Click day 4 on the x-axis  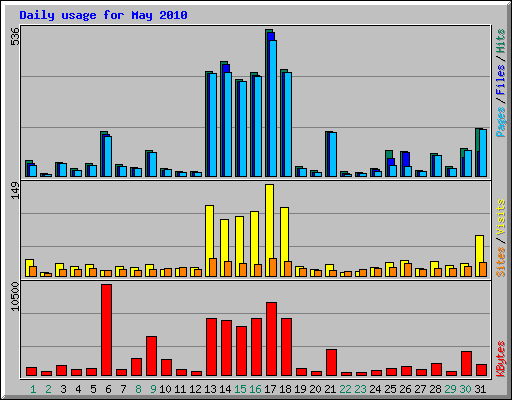click(x=78, y=389)
